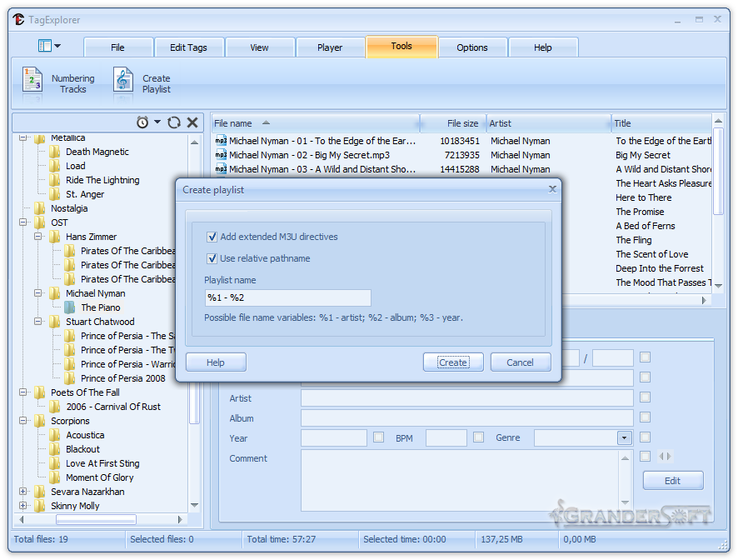Viewport: 738px width, 560px height.
Task: Tick the checkbox beside the Artist field
Action: pyautogui.click(x=645, y=397)
